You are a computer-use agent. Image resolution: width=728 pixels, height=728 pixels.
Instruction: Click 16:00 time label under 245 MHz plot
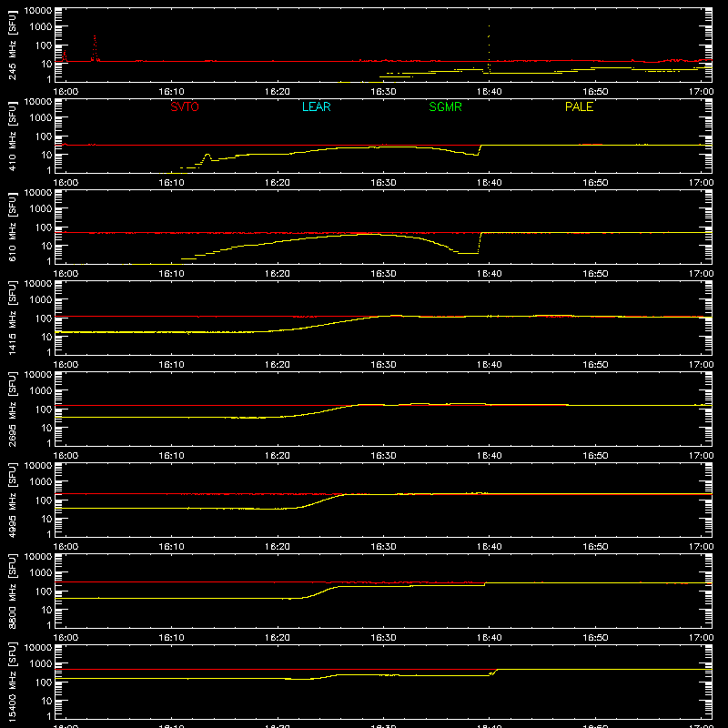pos(66,92)
